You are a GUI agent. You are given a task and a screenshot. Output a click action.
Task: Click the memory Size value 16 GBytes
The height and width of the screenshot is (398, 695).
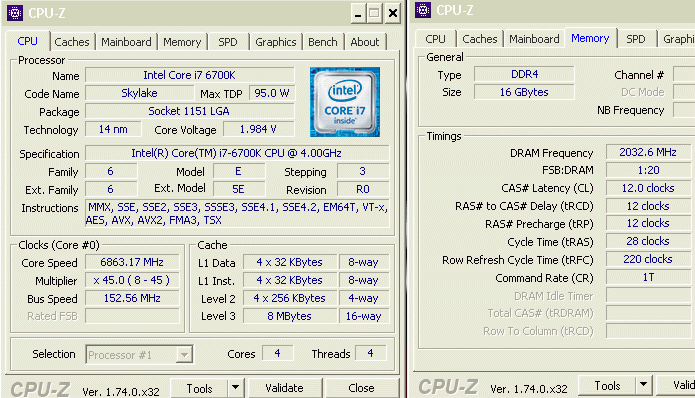click(x=524, y=92)
